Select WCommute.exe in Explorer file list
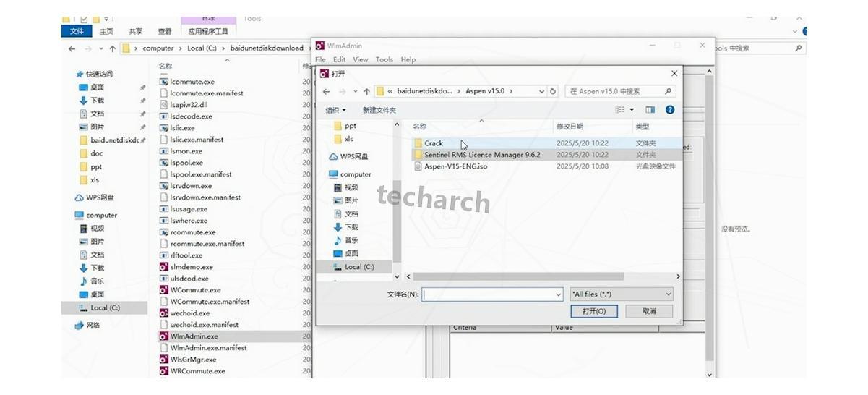Screen dimensions: 868x395 (190, 290)
